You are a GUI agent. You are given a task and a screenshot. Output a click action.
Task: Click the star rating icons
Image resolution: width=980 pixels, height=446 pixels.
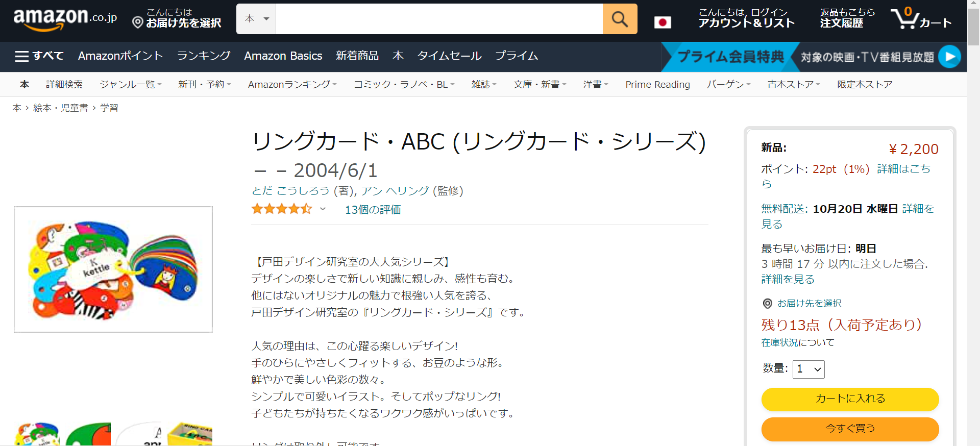pos(281,209)
